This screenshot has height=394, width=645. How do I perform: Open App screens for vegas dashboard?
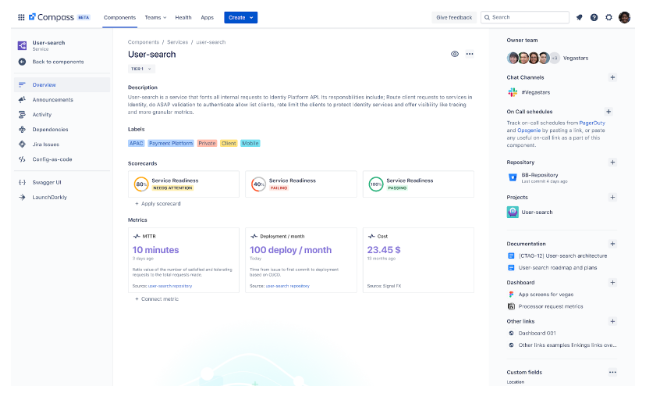click(541, 294)
